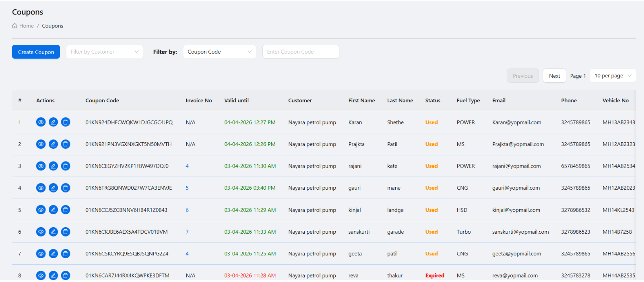Image resolution: width=644 pixels, height=282 pixels.
Task: Edit the coupon for Prajkta Patil
Action: click(53, 144)
